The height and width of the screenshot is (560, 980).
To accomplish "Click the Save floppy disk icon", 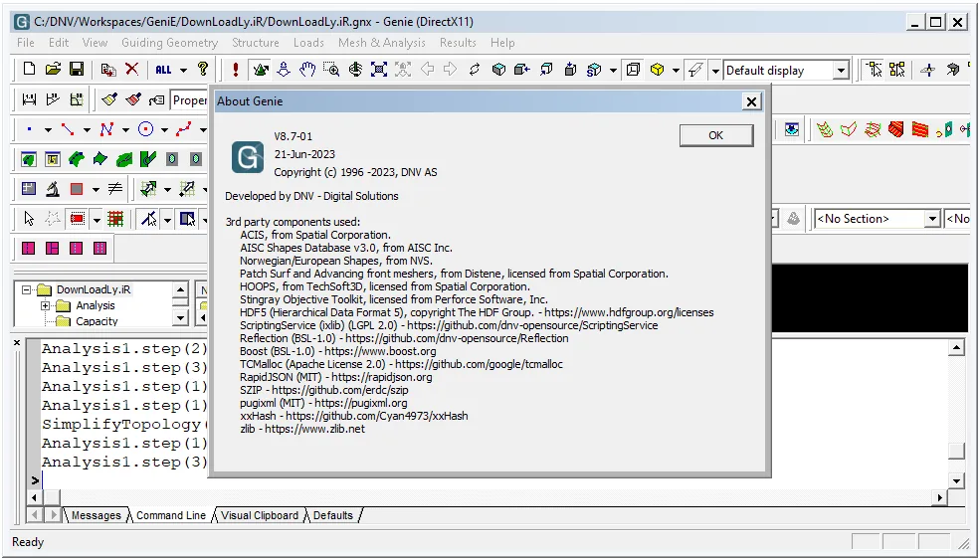I will (77, 70).
